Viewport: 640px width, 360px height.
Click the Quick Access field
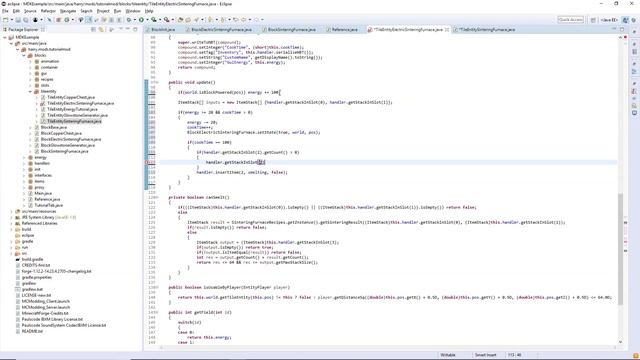tap(571, 20)
